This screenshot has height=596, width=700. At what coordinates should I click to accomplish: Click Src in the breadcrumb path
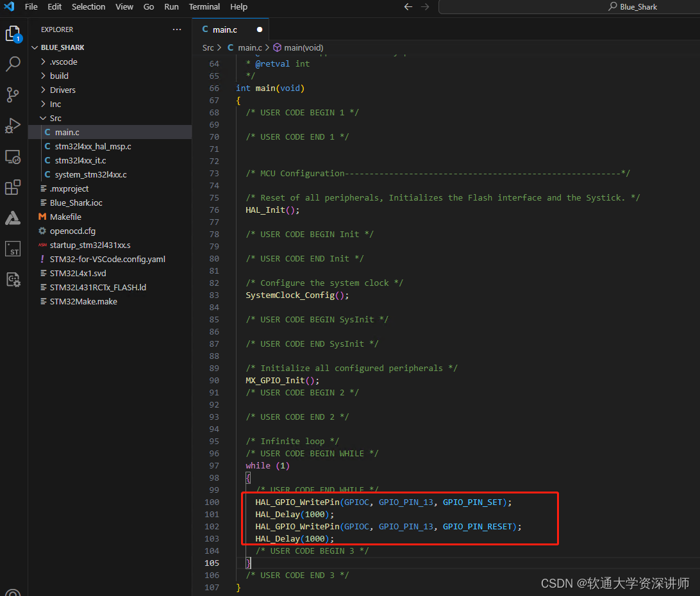point(208,47)
